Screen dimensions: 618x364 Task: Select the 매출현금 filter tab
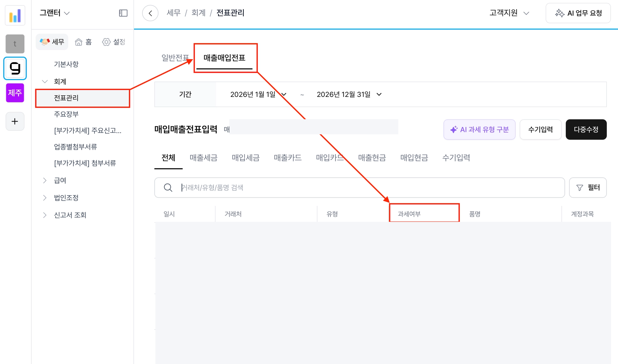372,158
